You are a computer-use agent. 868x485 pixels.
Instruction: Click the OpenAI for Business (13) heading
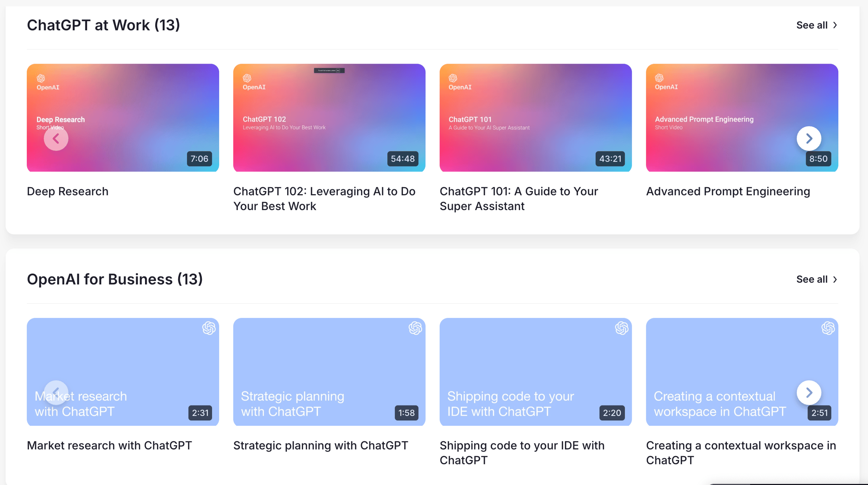pos(115,279)
